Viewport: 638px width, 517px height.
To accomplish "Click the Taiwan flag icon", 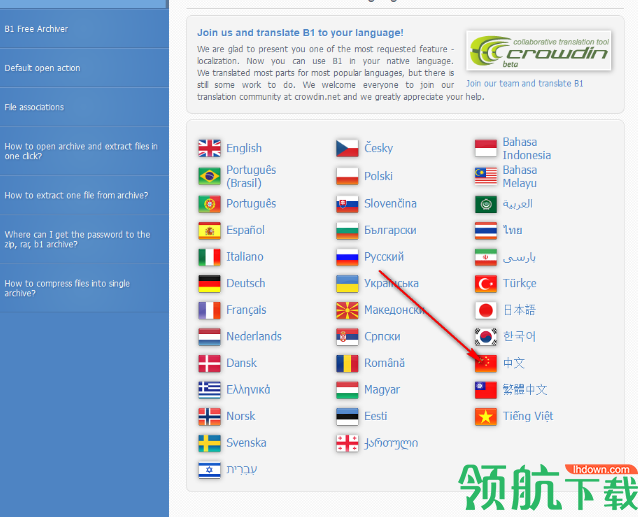I will pyautogui.click(x=485, y=390).
